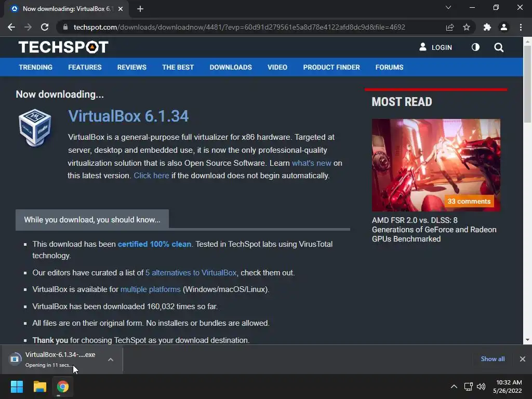Open the Chrome extensions puzzle icon
532x399 pixels.
click(x=487, y=27)
